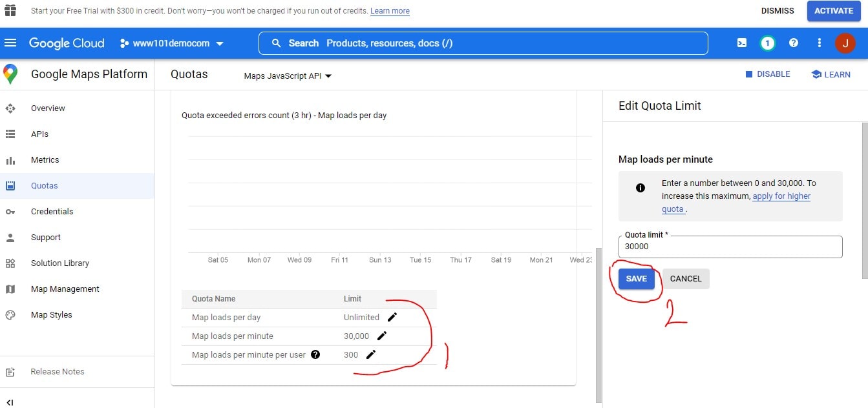Viewport: 868px width, 408px height.
Task: Show help tooltip for per user quota
Action: tap(315, 354)
